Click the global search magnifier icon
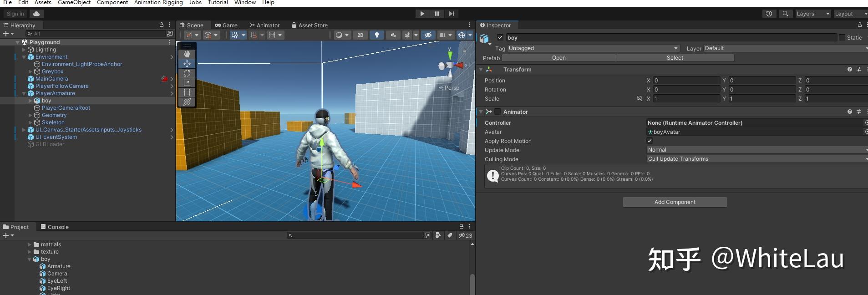The width and height of the screenshot is (868, 295). pos(785,14)
